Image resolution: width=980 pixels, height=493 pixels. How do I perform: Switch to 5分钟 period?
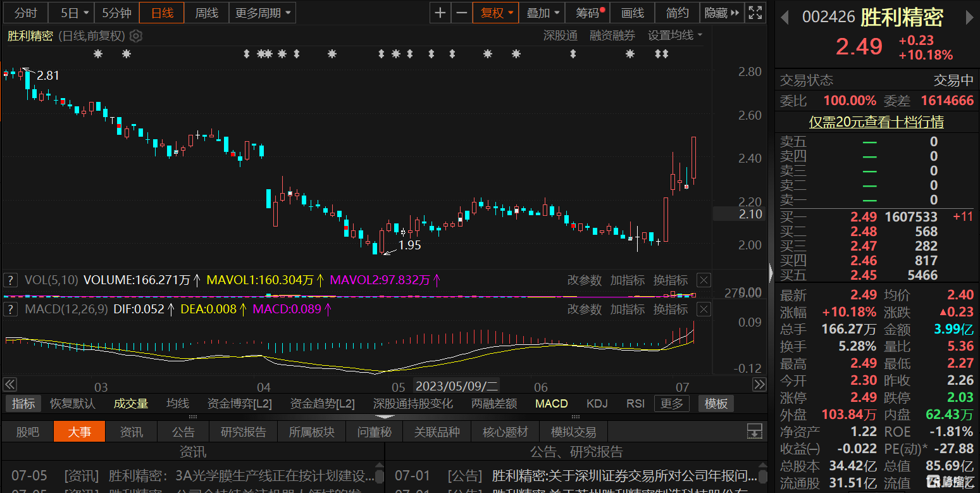116,13
